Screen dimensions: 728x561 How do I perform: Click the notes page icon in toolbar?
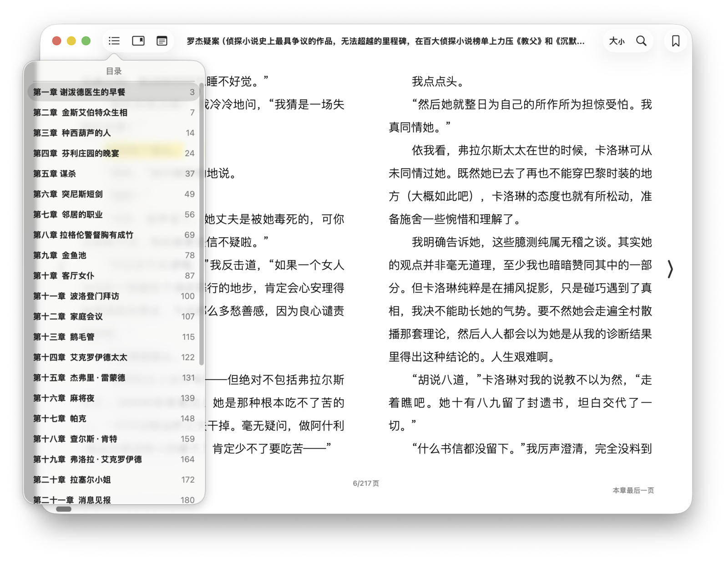162,41
